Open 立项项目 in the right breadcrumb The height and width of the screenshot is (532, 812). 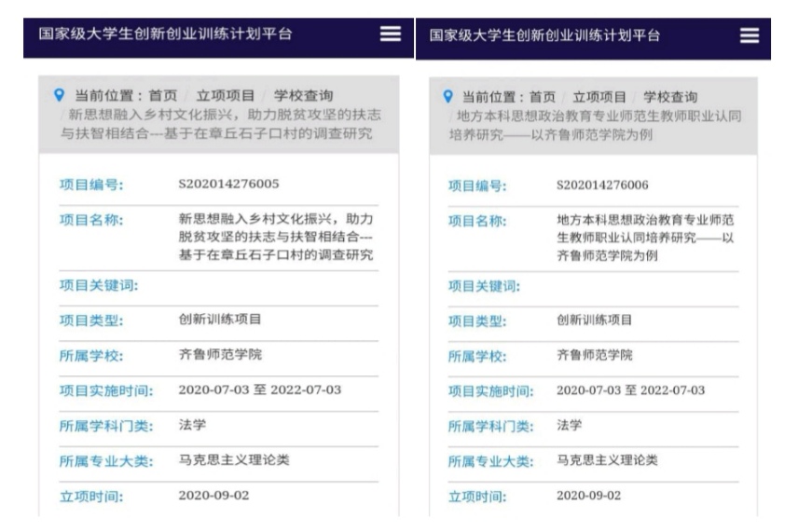click(x=599, y=97)
